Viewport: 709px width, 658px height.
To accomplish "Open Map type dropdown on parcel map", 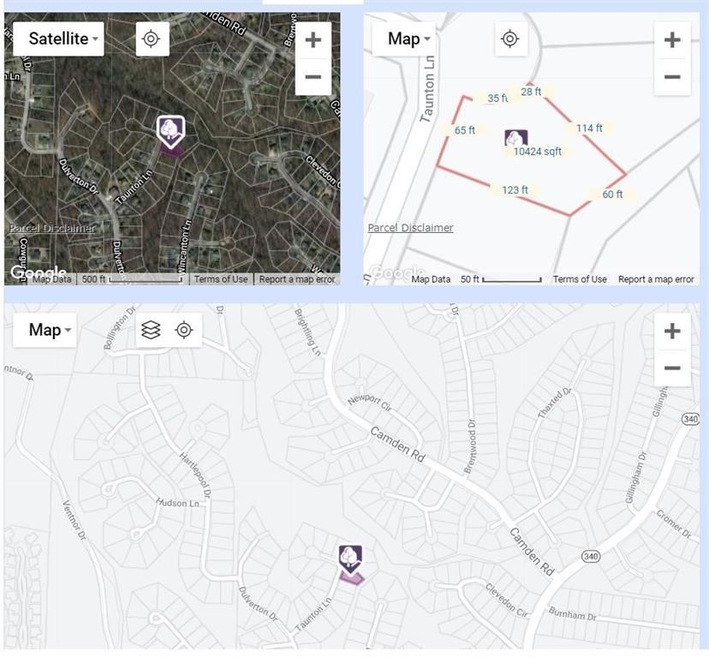I will coord(409,39).
